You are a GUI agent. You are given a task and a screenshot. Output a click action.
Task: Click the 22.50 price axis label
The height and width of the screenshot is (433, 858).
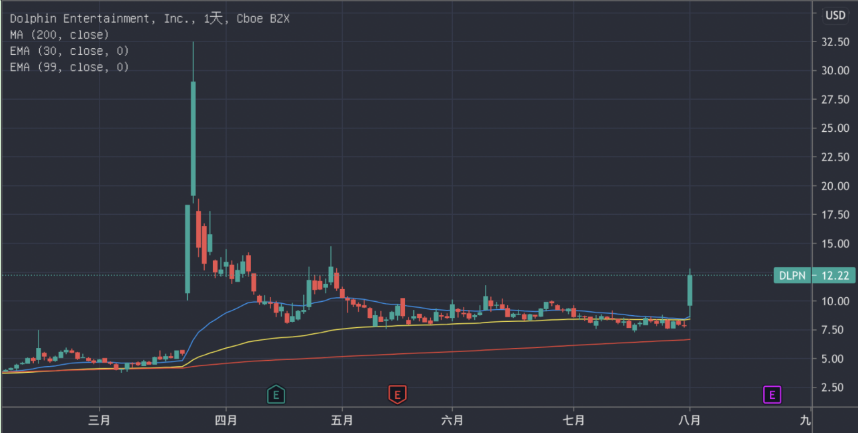835,157
